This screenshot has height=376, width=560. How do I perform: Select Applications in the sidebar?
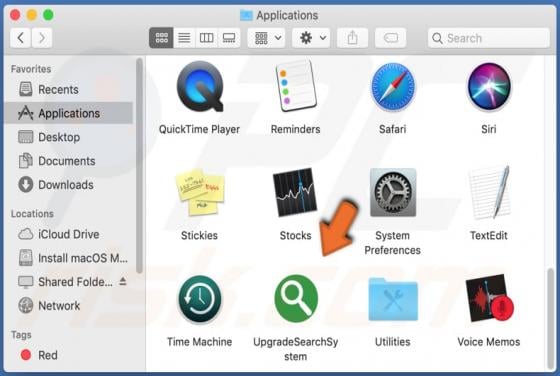[68, 113]
